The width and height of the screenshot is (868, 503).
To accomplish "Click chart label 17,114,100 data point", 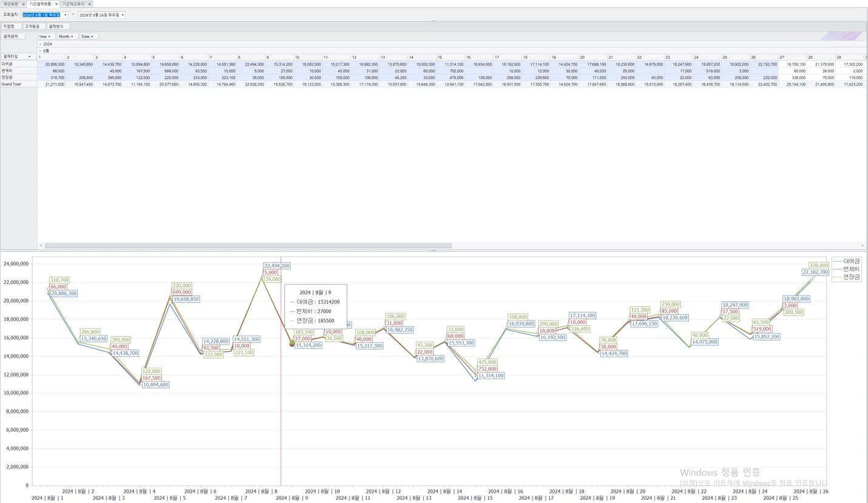I will pyautogui.click(x=582, y=316).
